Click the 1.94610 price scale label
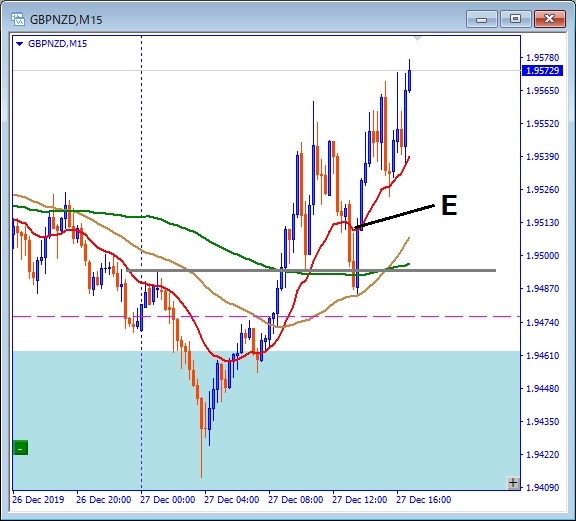The height and width of the screenshot is (521, 576). pyautogui.click(x=543, y=355)
